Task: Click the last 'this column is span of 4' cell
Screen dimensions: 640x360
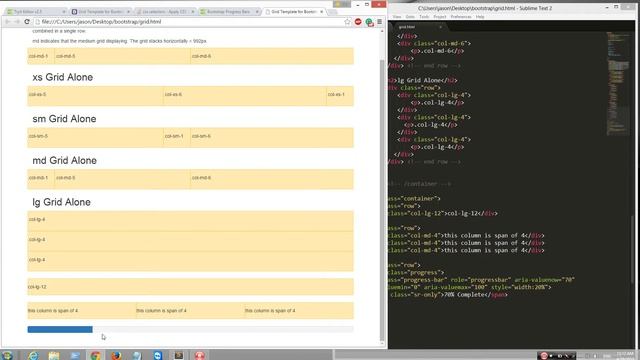Action: (299, 311)
